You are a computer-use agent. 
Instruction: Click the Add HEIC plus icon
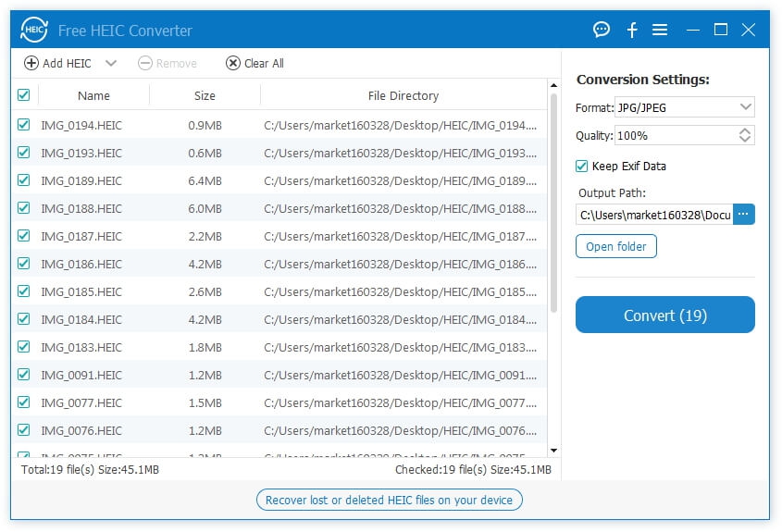click(x=31, y=63)
